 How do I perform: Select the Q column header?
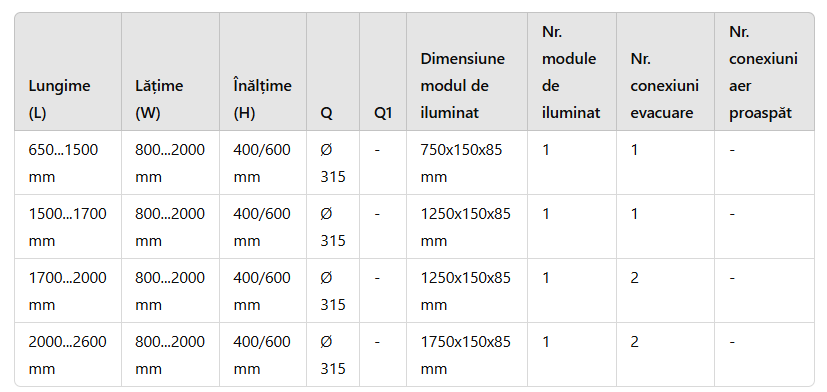coord(333,72)
